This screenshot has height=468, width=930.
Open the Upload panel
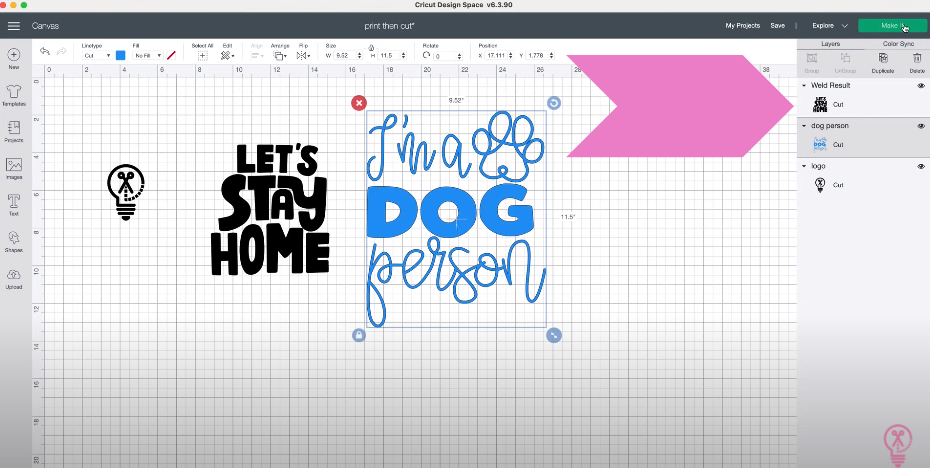click(14, 279)
